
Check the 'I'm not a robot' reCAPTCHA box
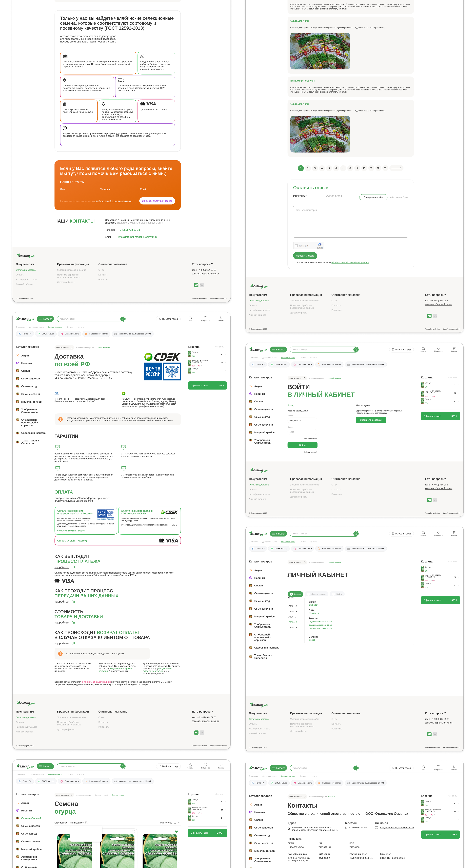point(296,246)
